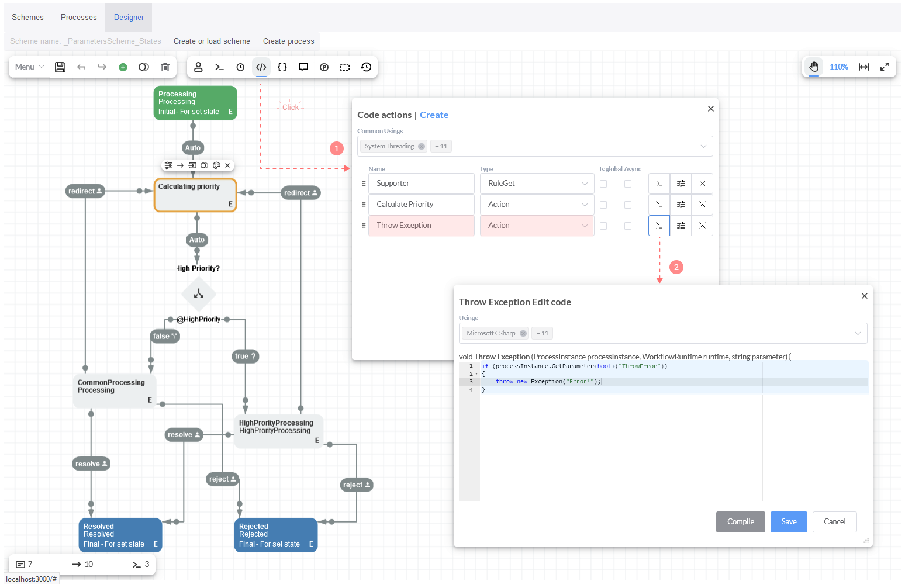Activate the dashed rectangle selection tool
Screen dimensions: 905x588
(345, 67)
